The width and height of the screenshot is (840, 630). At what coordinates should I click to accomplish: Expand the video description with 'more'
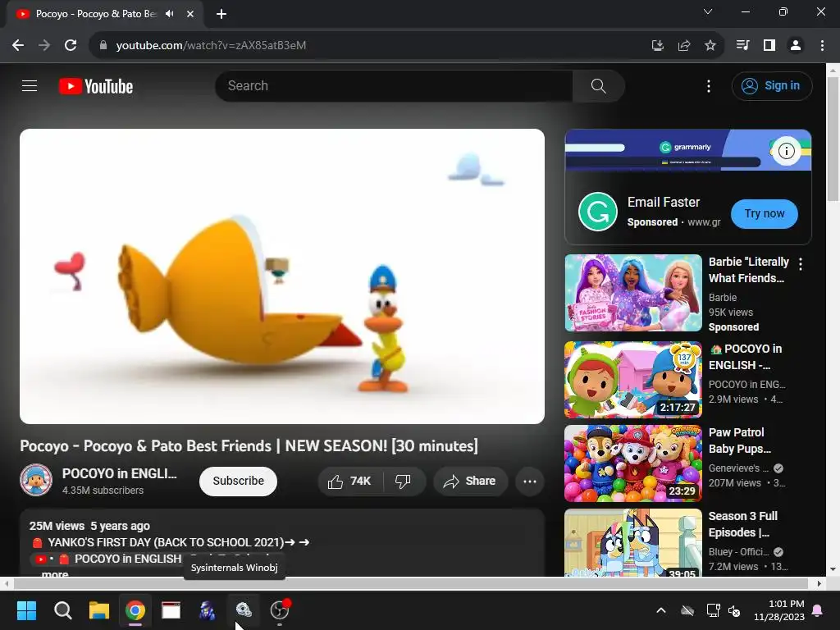point(55,573)
